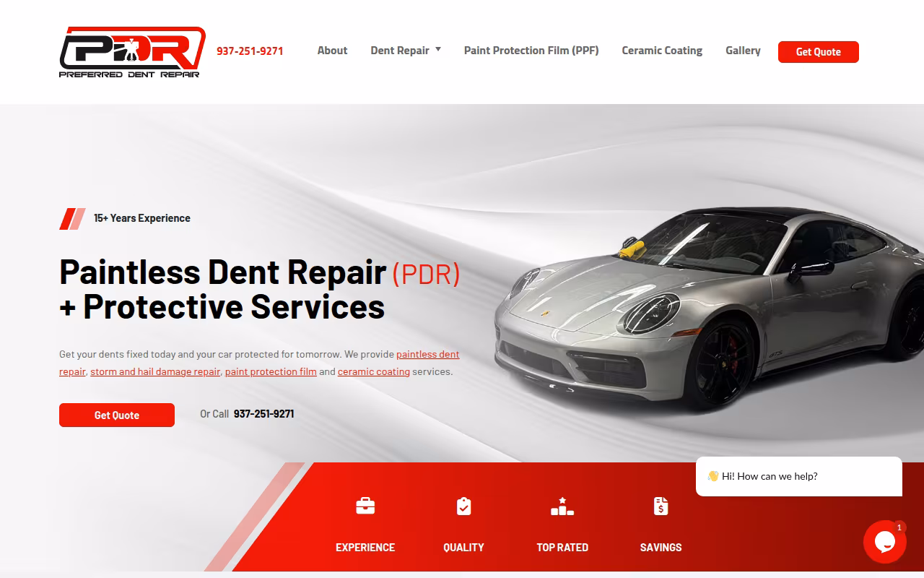Image resolution: width=924 pixels, height=578 pixels.
Task: Follow the ceramic coating text link
Action: click(x=374, y=372)
